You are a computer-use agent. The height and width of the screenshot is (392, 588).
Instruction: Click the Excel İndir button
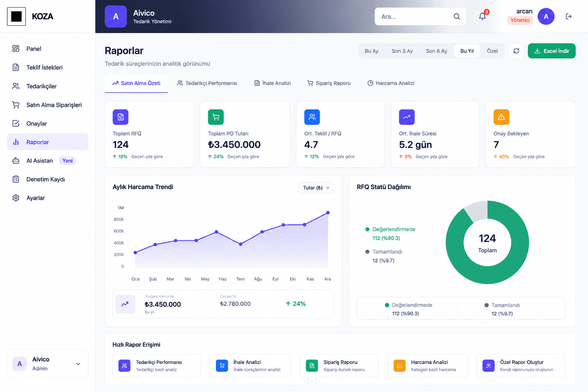point(552,51)
